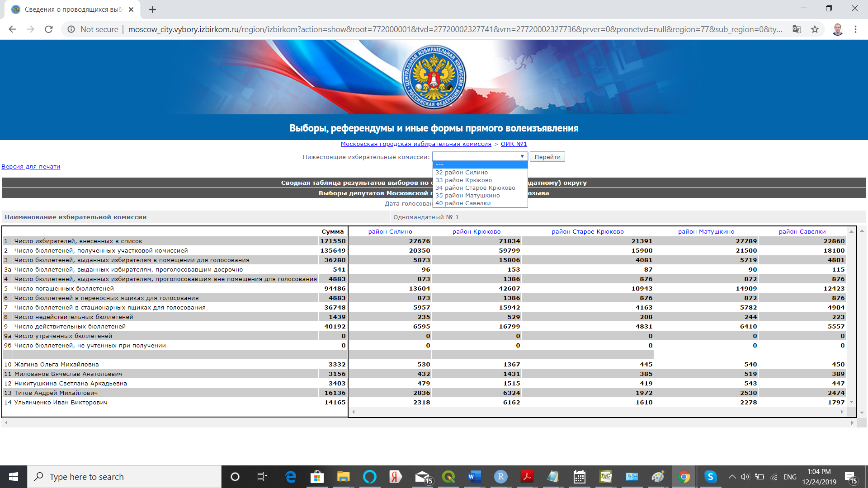Open Skype from the taskbar
This screenshot has width=868, height=488.
point(710,477)
